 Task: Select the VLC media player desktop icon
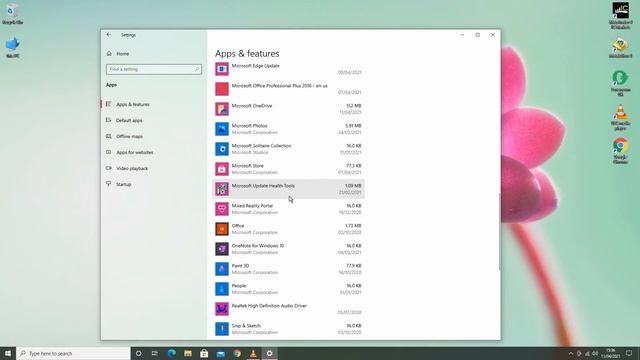pos(620,117)
